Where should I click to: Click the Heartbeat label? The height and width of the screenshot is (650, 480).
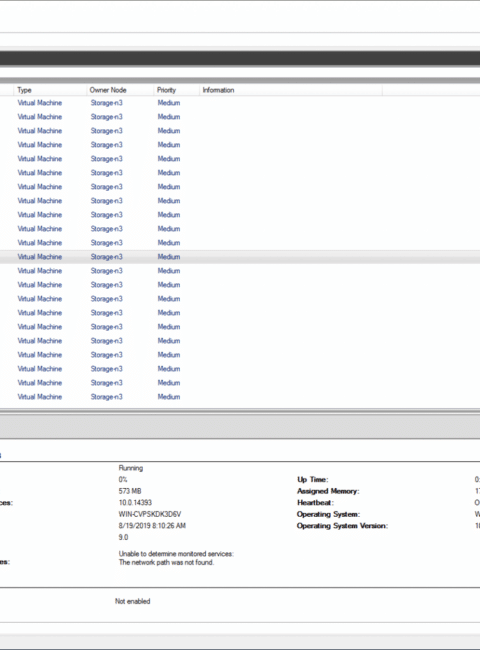pos(315,503)
